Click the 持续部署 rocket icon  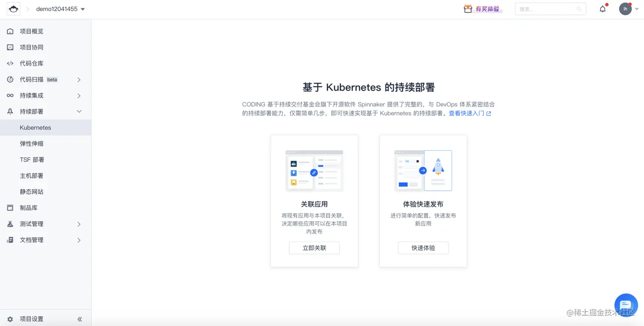(10, 112)
